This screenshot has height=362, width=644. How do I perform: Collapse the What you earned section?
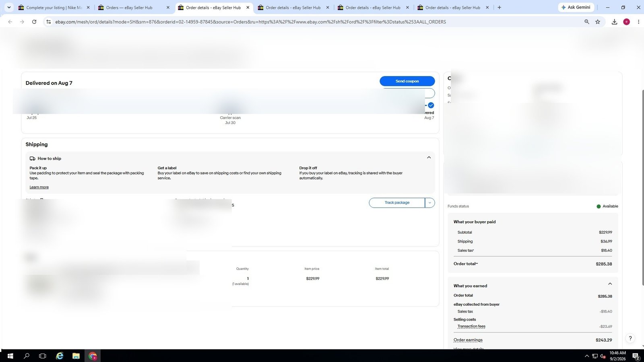[610, 284]
